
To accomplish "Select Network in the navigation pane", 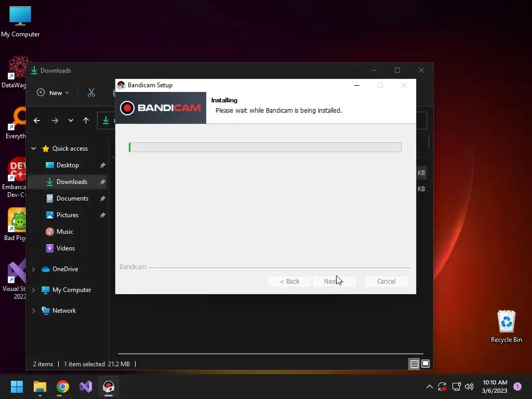I will click(64, 311).
